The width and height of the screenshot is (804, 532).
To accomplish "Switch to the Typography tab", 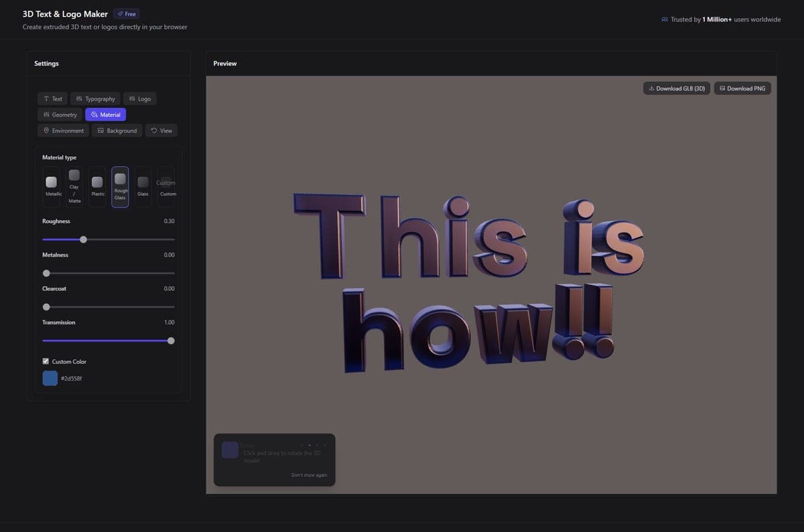I will [x=96, y=98].
